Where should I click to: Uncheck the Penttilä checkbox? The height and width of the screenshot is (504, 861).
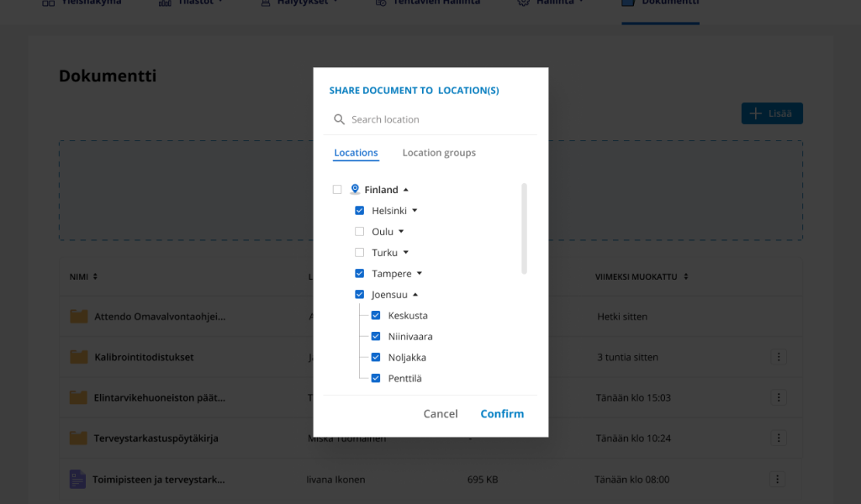point(376,378)
